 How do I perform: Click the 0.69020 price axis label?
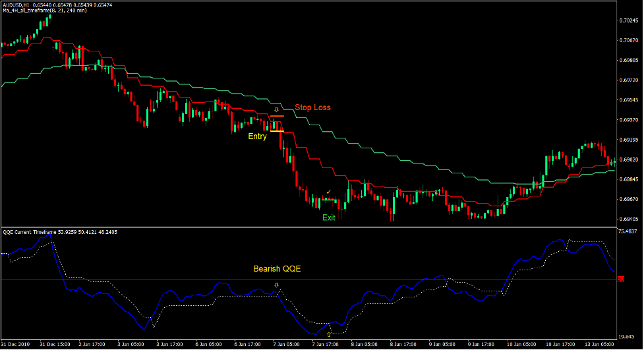point(629,159)
